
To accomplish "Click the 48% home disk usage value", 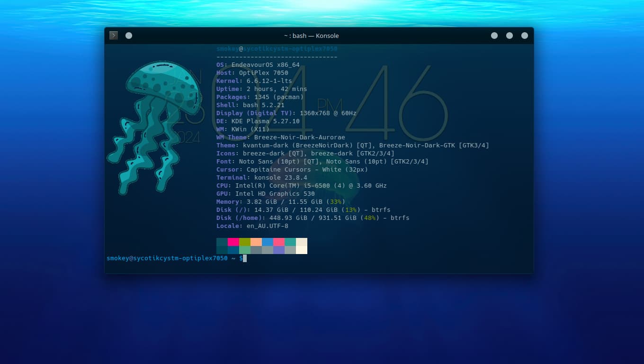I will click(370, 218).
